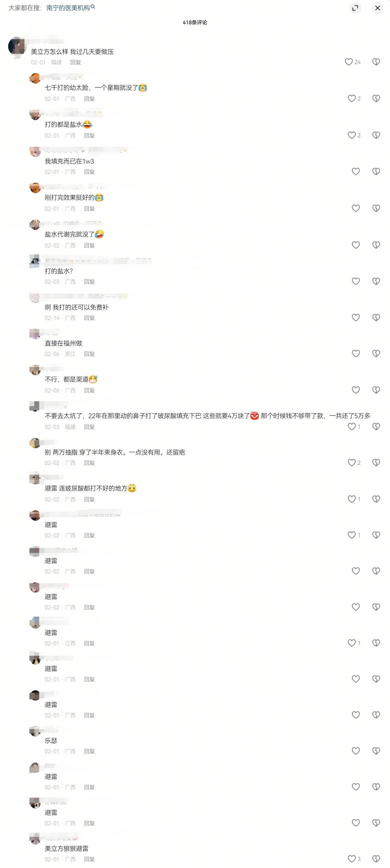The height and width of the screenshot is (868, 390).
Task: Reply to '不行，都是渠道' comment
Action: click(x=89, y=390)
